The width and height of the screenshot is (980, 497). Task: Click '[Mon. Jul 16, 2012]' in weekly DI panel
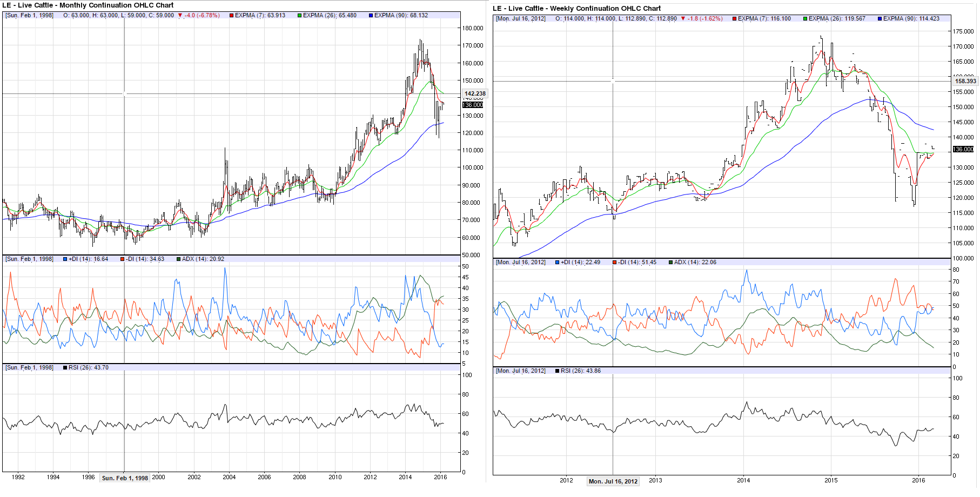[521, 263]
